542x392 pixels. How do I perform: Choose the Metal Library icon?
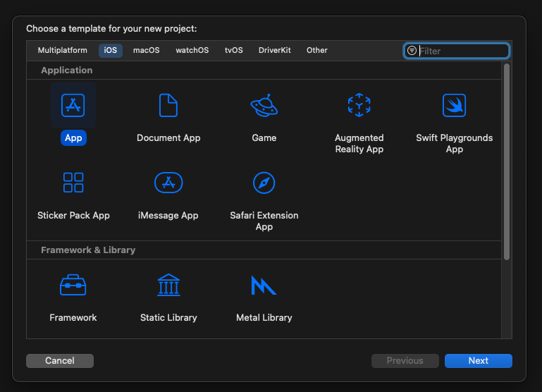[264, 285]
